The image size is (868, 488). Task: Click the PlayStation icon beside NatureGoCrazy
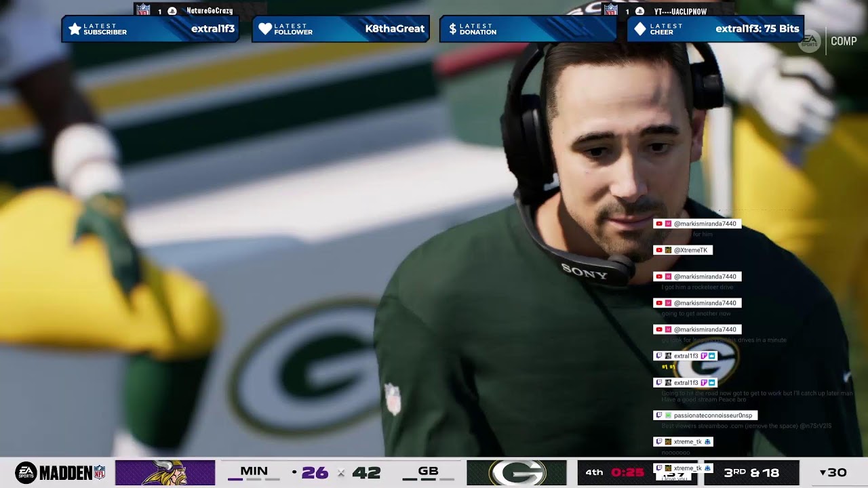[x=172, y=11]
